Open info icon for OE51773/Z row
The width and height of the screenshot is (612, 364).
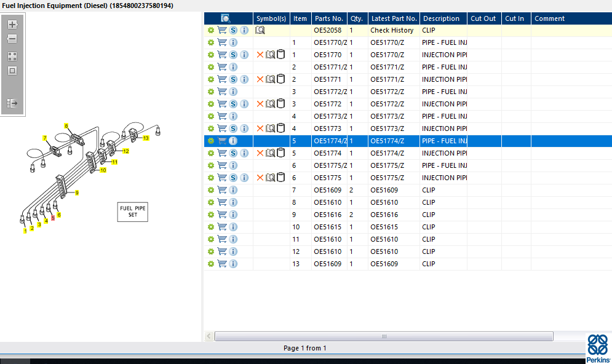[x=233, y=116]
